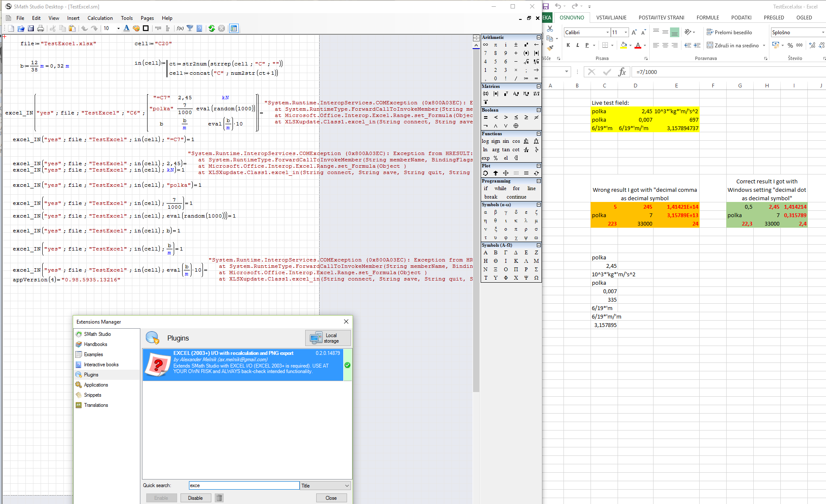Insert the derivative operator from Functions palette

526,150
